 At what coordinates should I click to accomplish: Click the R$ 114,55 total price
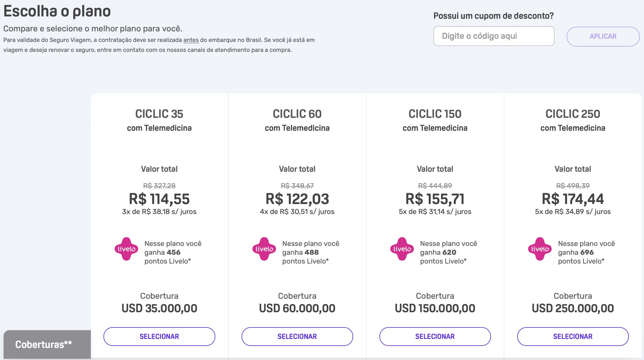pos(159,199)
